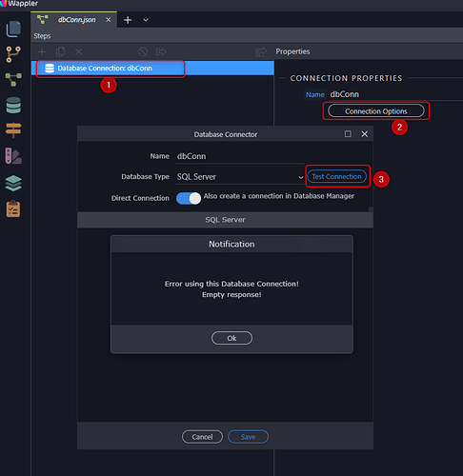This screenshot has width=463, height=476.
Task: Click 'Also create a connection in Database Manager' text
Action: point(279,196)
